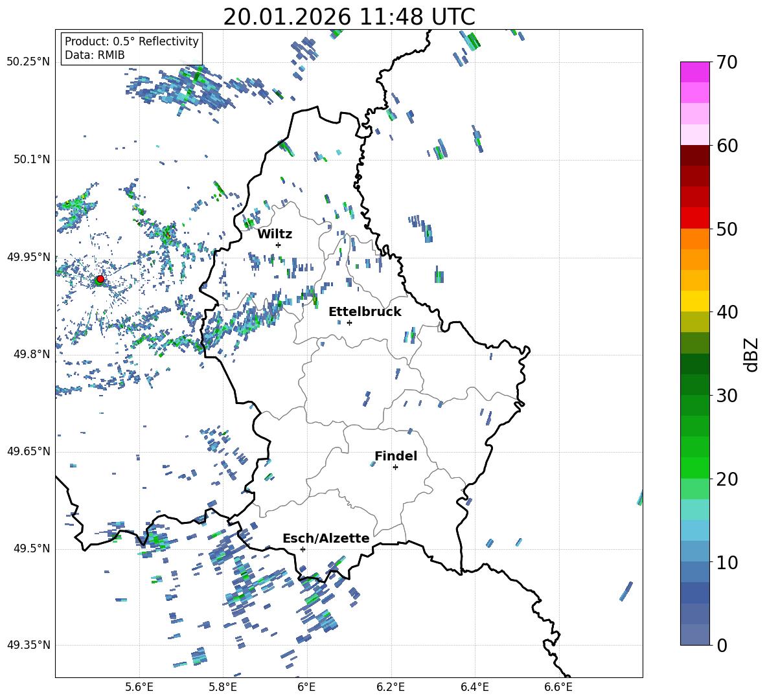Click the 20 tick on colorbar
This screenshot has width=767, height=700.
coord(727,479)
